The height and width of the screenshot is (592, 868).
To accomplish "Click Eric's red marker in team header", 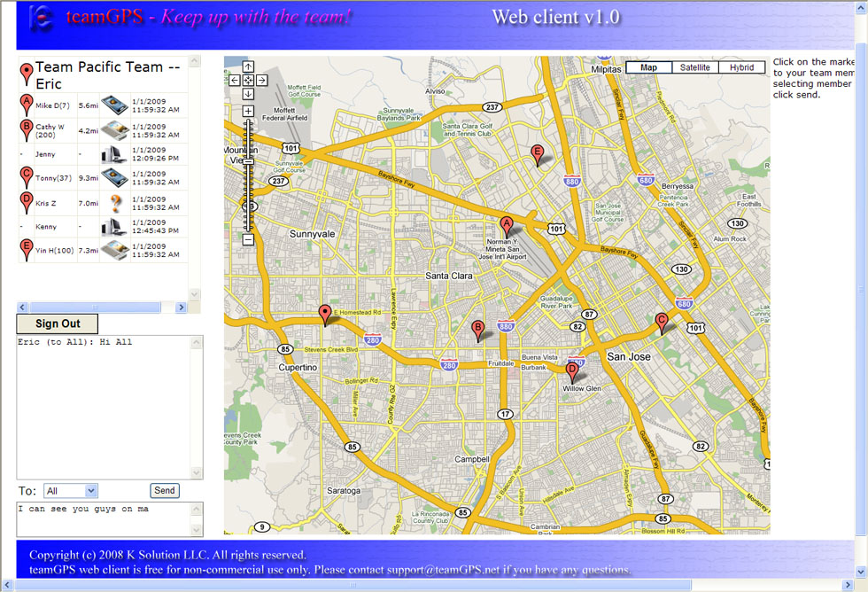I will coord(26,74).
